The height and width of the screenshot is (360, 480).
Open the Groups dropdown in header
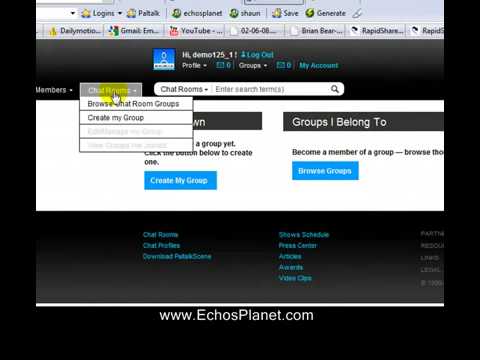pos(253,65)
